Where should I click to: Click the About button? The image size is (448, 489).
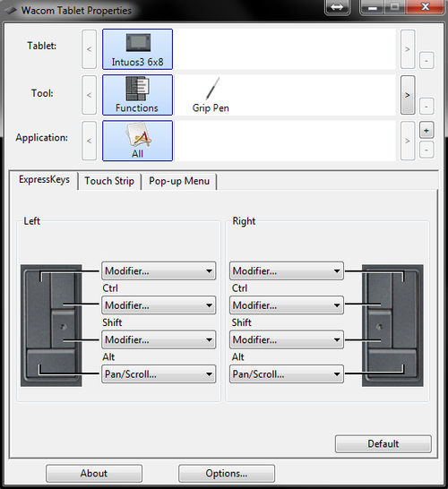pyautogui.click(x=94, y=474)
